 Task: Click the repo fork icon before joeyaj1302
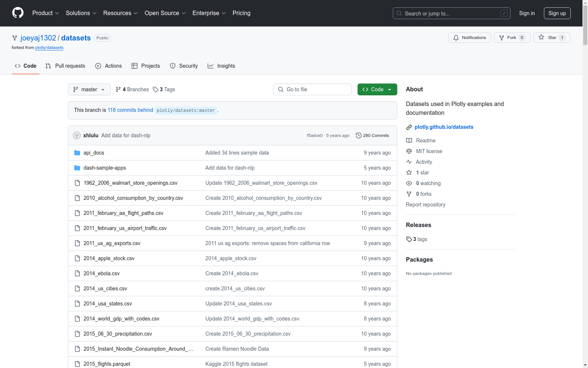pos(15,38)
